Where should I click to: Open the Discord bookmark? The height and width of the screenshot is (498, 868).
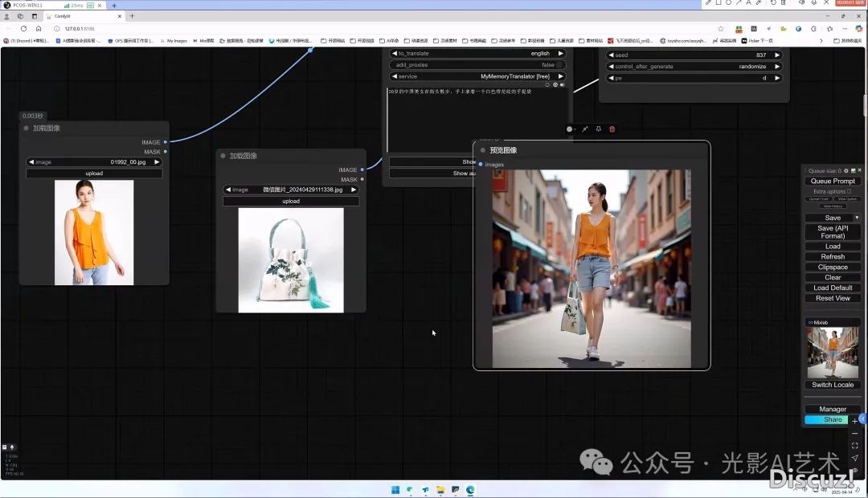tap(26, 40)
